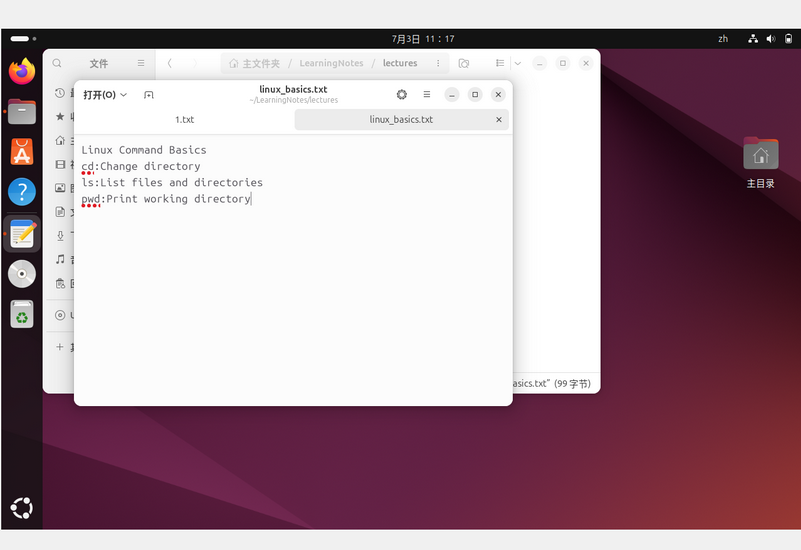The height and width of the screenshot is (550, 801).
Task: Click the lectures breadcrumb
Action: 400,63
